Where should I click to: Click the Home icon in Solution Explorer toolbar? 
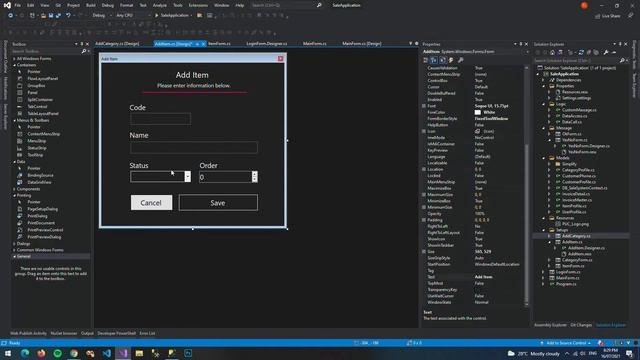click(x=552, y=52)
